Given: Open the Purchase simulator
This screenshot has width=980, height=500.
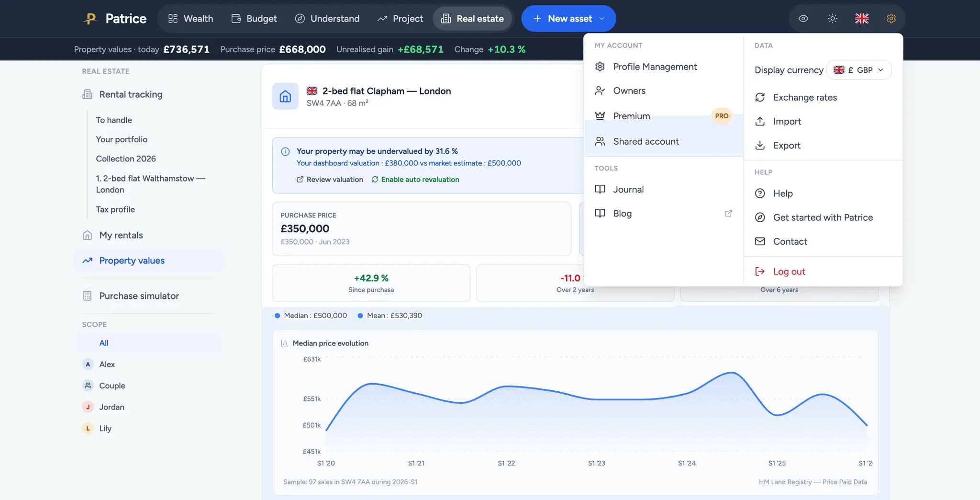Looking at the screenshot, I should point(148,296).
